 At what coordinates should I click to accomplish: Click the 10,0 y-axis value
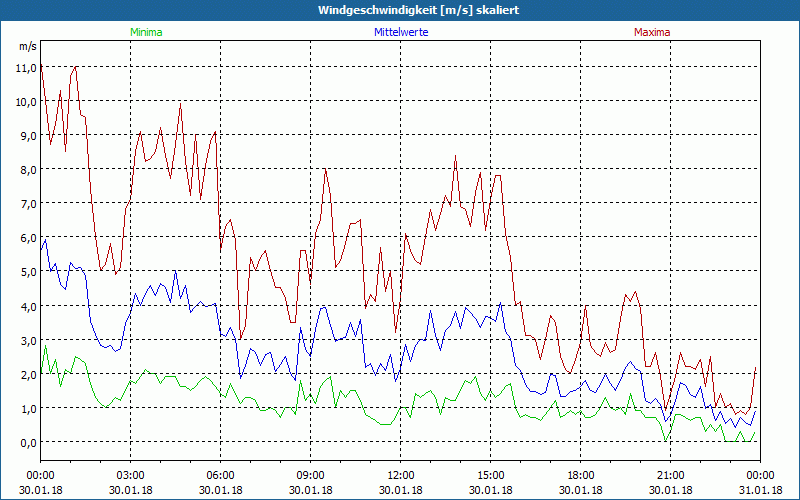coord(26,102)
